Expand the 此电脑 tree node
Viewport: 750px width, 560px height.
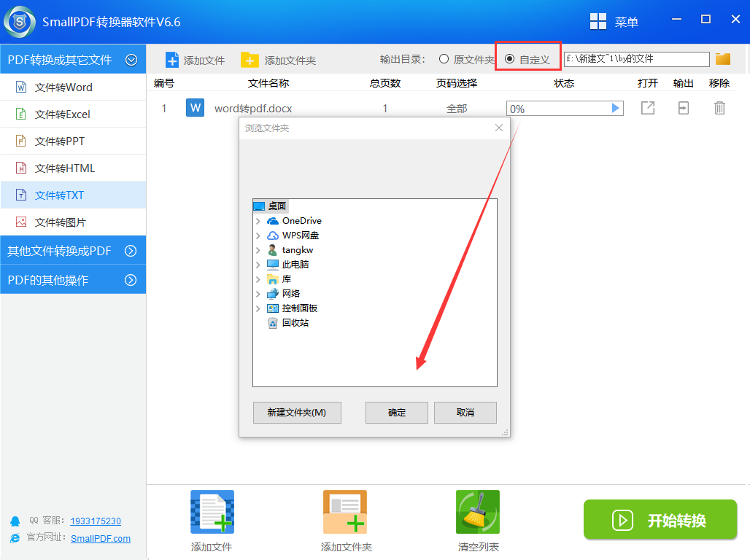coord(258,265)
